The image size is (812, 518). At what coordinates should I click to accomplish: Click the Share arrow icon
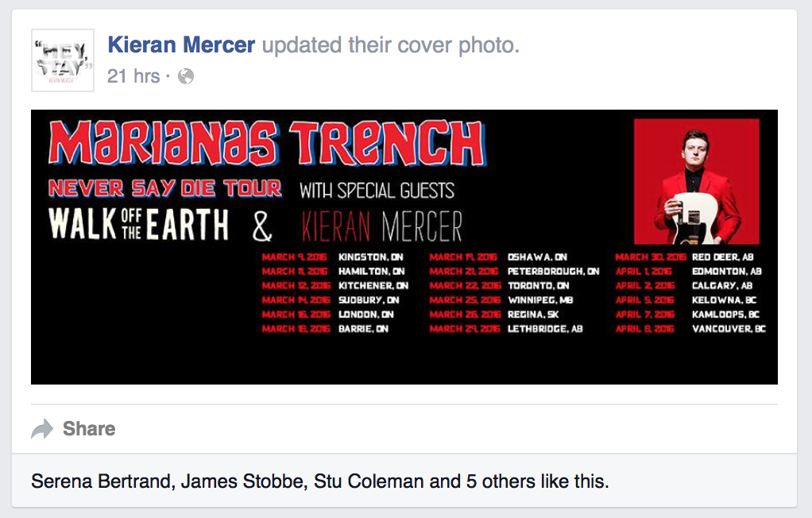42,429
